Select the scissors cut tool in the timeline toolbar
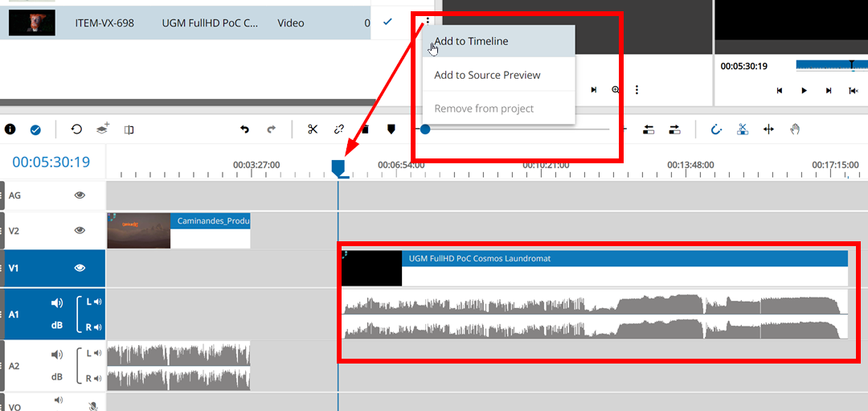Image resolution: width=868 pixels, height=411 pixels. point(313,129)
